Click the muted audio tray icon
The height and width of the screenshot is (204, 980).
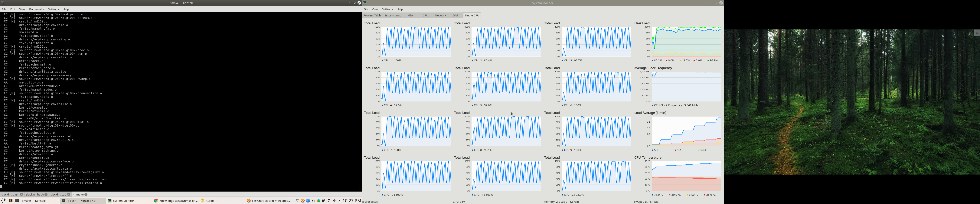pyautogui.click(x=334, y=201)
